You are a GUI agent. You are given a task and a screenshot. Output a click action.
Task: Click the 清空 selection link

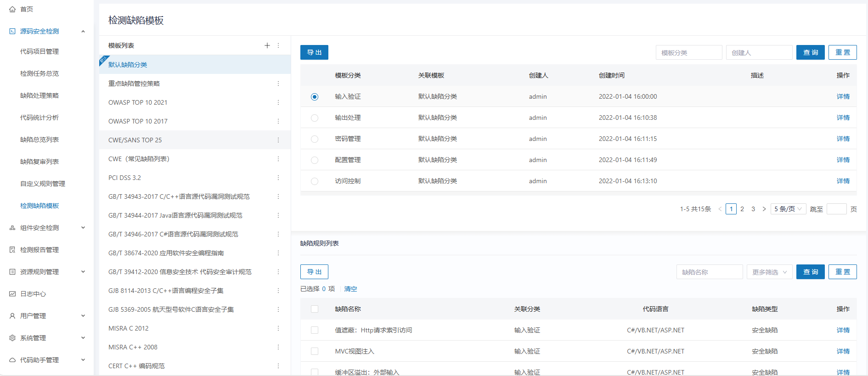(x=350, y=289)
